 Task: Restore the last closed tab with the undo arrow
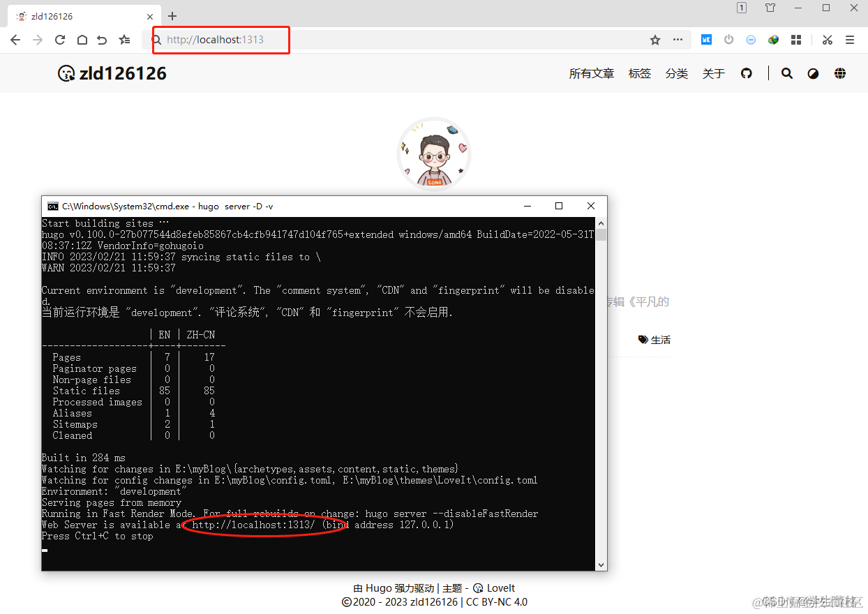103,40
